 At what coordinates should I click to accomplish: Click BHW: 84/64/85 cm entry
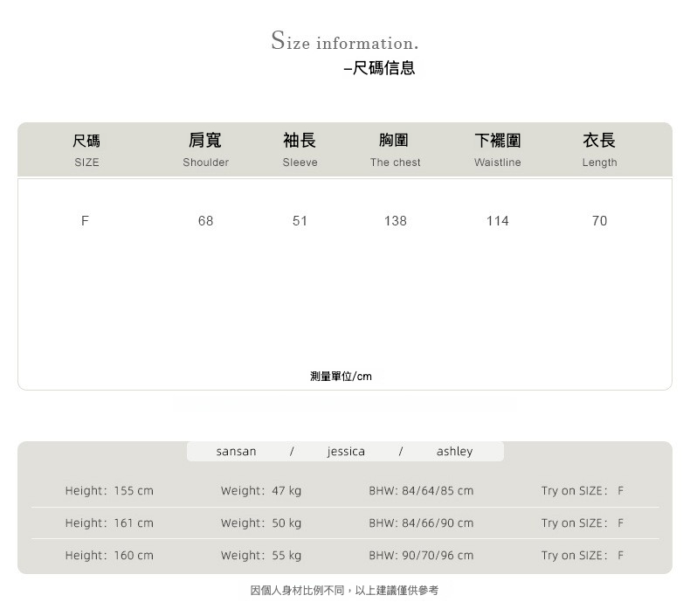[421, 490]
